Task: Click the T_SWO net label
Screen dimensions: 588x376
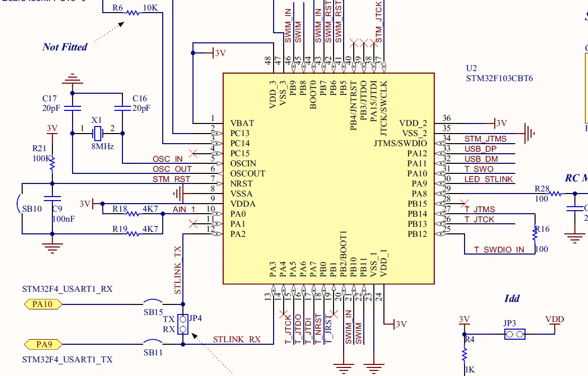Action: click(479, 169)
